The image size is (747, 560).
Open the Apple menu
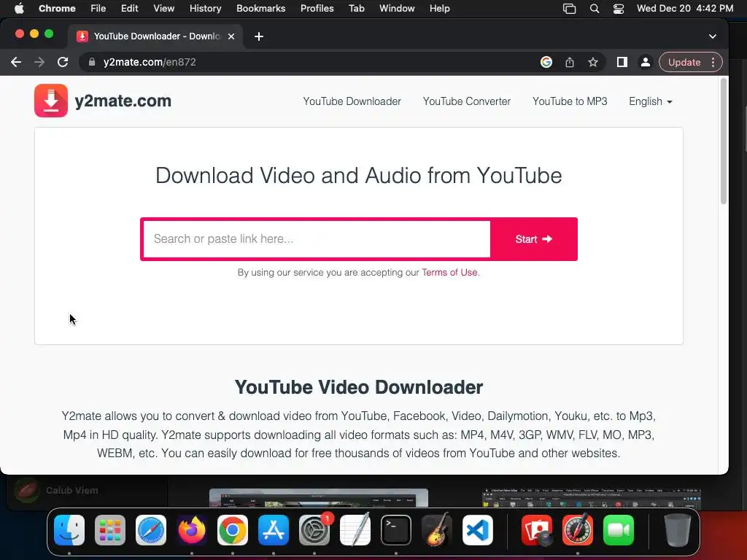coord(19,8)
